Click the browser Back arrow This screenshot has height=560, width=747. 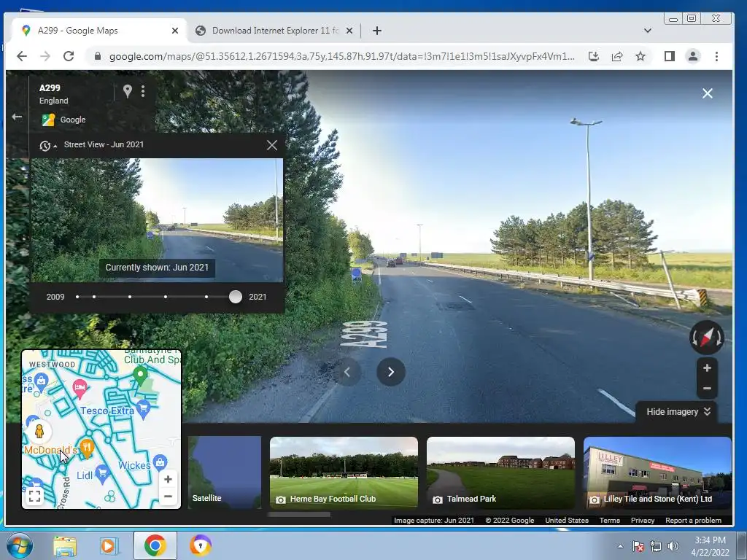(x=22, y=56)
